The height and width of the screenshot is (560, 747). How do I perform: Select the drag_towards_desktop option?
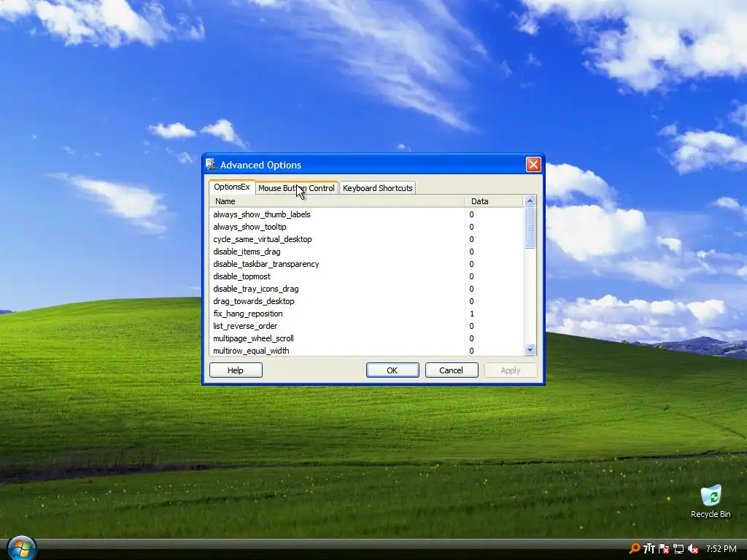click(366, 301)
